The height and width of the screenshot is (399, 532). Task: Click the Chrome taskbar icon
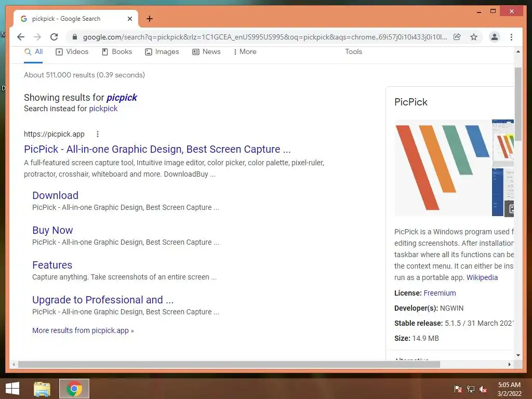(74, 389)
